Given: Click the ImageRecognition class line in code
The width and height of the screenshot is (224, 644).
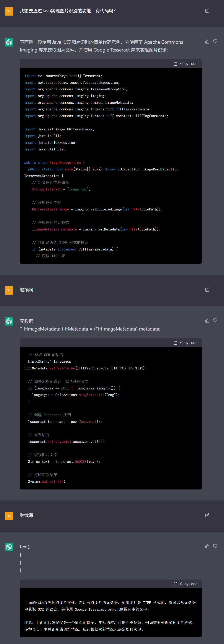Looking at the screenshot, I should click(x=54, y=162).
